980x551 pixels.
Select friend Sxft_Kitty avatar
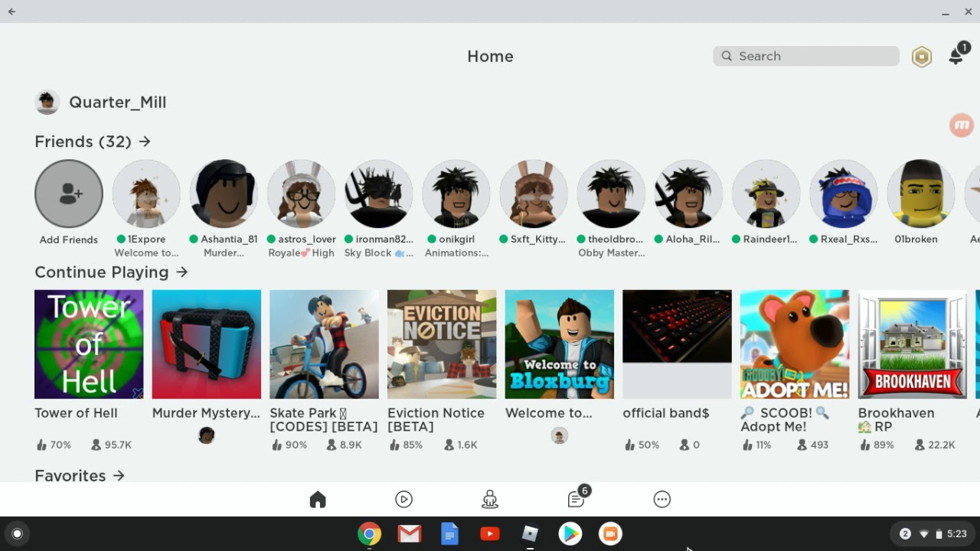click(534, 194)
